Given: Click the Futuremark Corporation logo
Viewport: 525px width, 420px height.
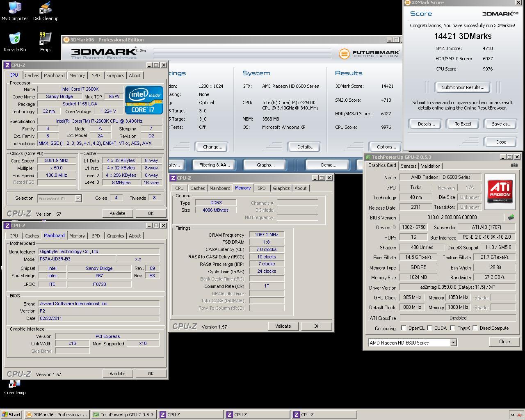Looking at the screenshot, I should tap(369, 54).
